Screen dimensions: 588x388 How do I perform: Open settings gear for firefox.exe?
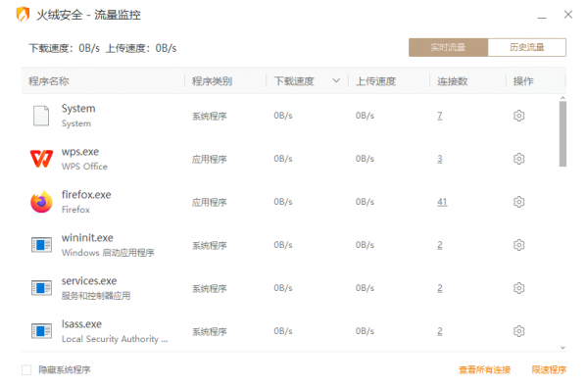click(518, 202)
